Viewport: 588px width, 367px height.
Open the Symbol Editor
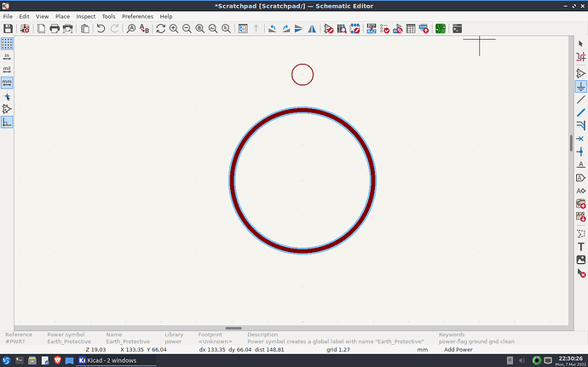tap(328, 28)
